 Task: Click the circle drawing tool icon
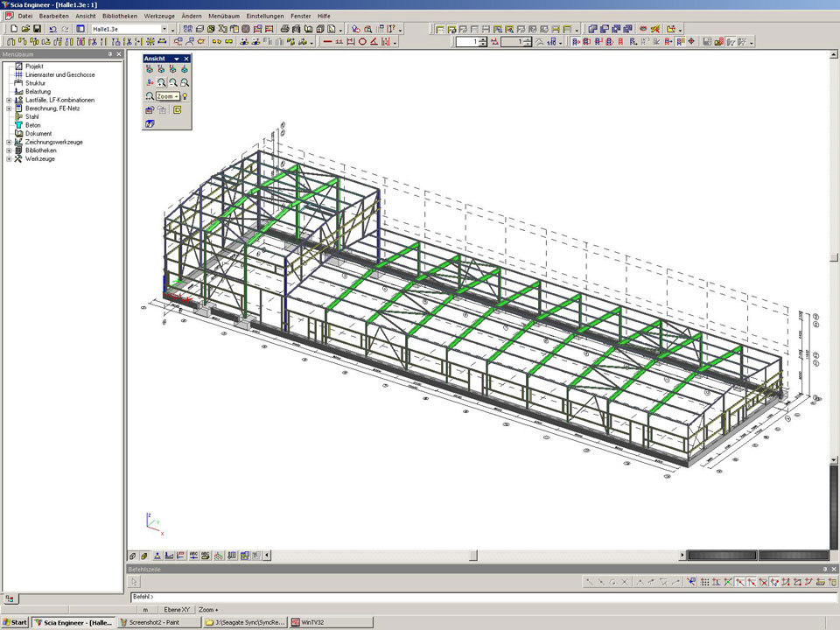pos(362,42)
